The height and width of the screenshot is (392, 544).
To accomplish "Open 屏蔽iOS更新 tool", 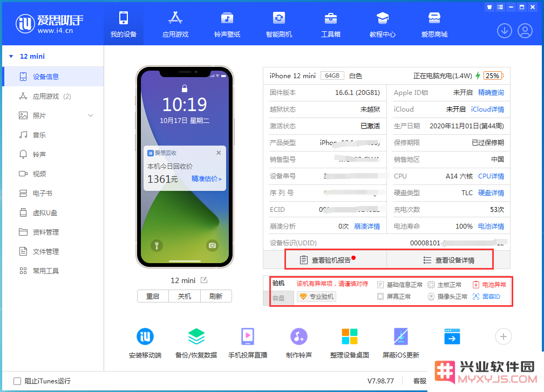I will coord(400,343).
